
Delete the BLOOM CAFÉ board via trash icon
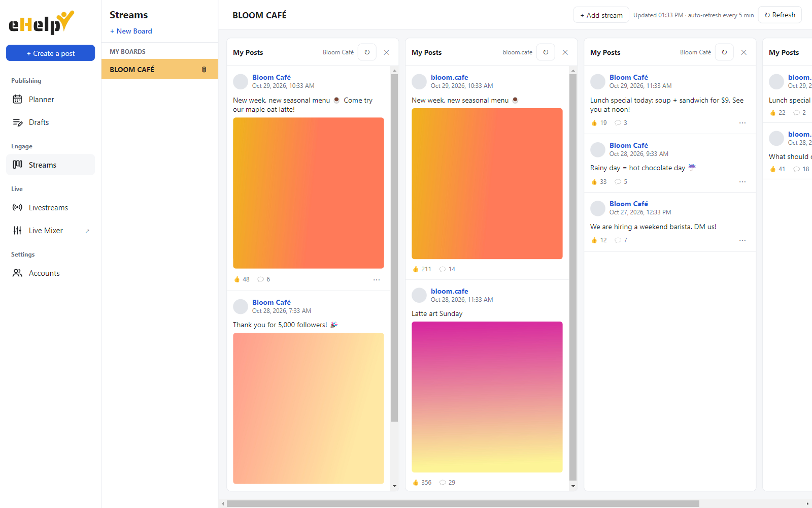point(204,70)
